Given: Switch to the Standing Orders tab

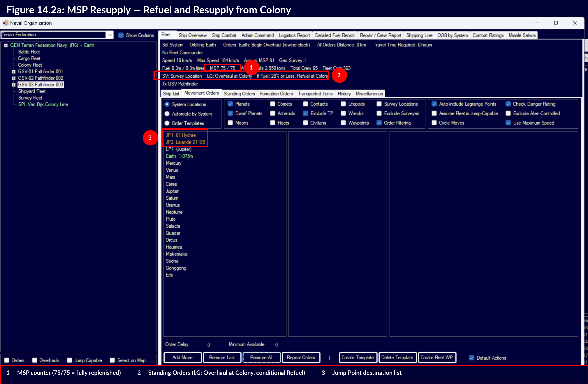Looking at the screenshot, I should click(x=239, y=93).
